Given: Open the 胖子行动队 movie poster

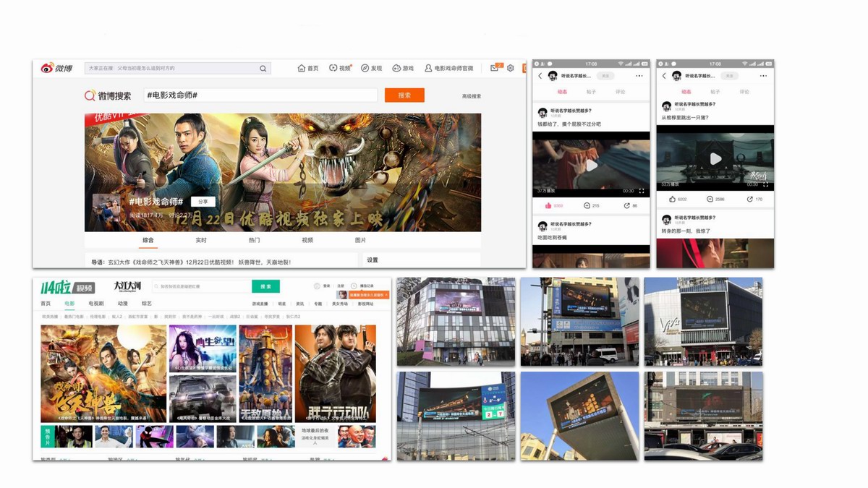Looking at the screenshot, I should 336,374.
